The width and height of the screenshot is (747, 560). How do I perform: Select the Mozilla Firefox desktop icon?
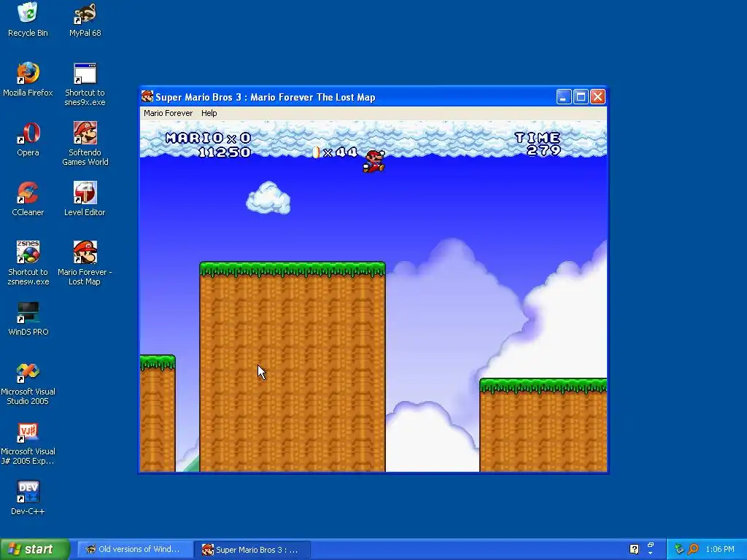click(28, 79)
